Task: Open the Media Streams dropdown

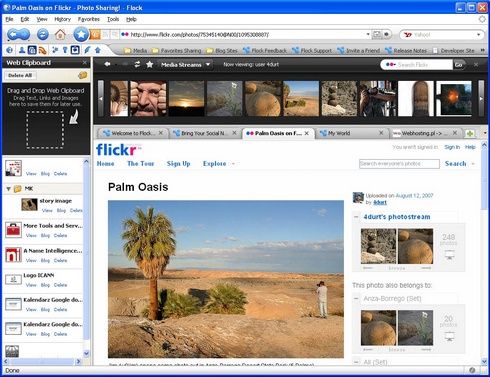Action: (185, 64)
